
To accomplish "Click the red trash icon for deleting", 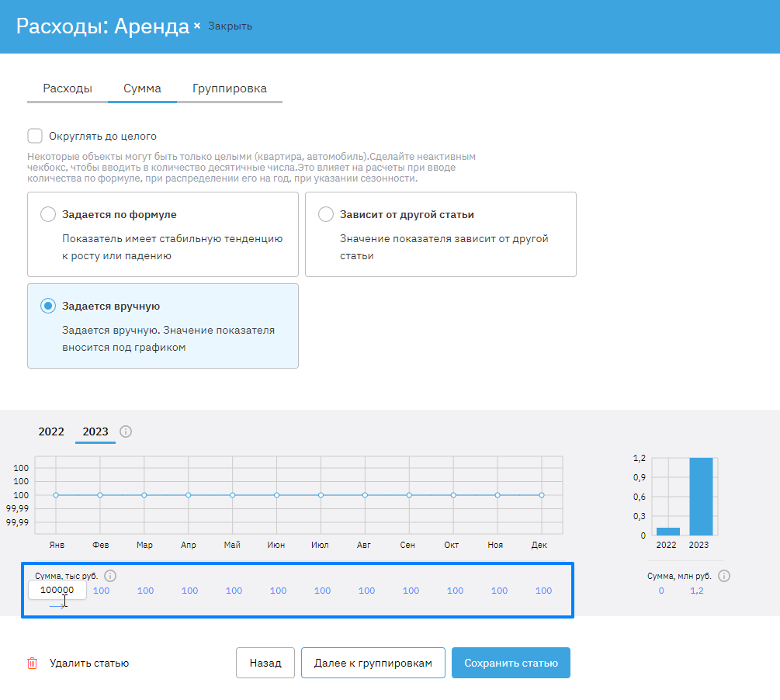I will point(32,664).
